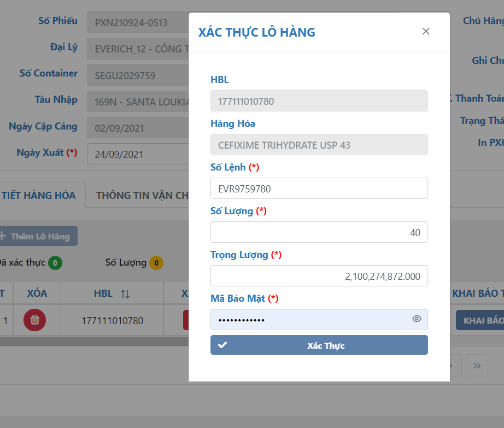Click the yellow Số Lượng count badge

click(x=156, y=263)
